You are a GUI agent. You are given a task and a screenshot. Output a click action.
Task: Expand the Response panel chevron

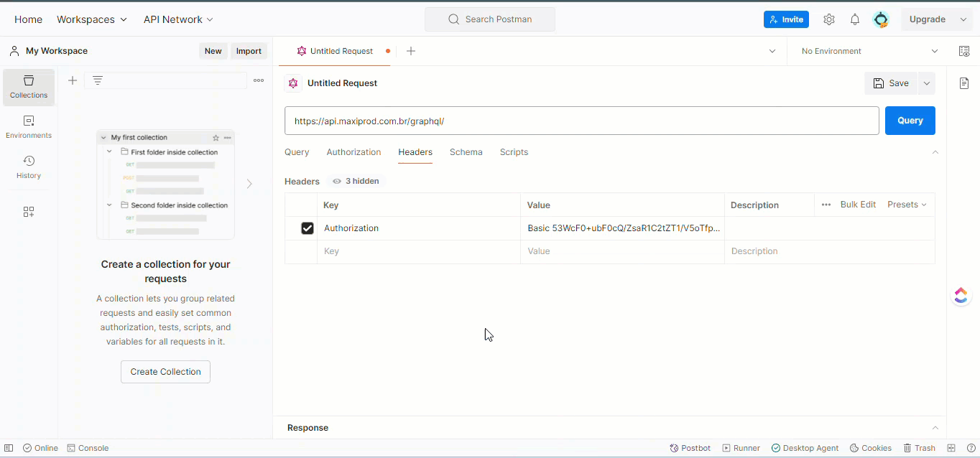[x=935, y=428]
